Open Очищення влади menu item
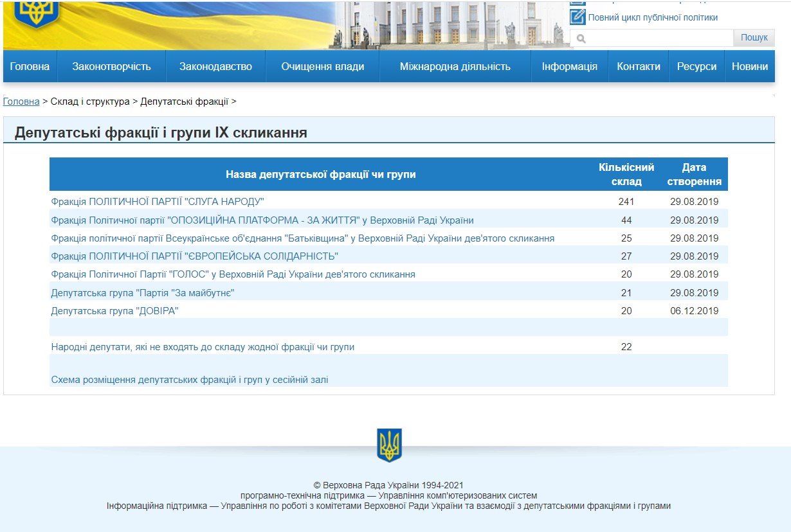The width and height of the screenshot is (791, 532). click(x=322, y=66)
